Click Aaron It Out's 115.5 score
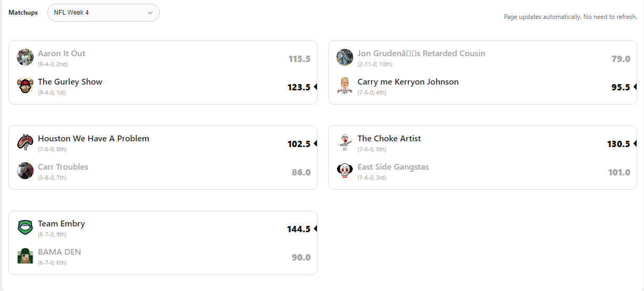Viewport: 644px width, 291px height. click(299, 59)
